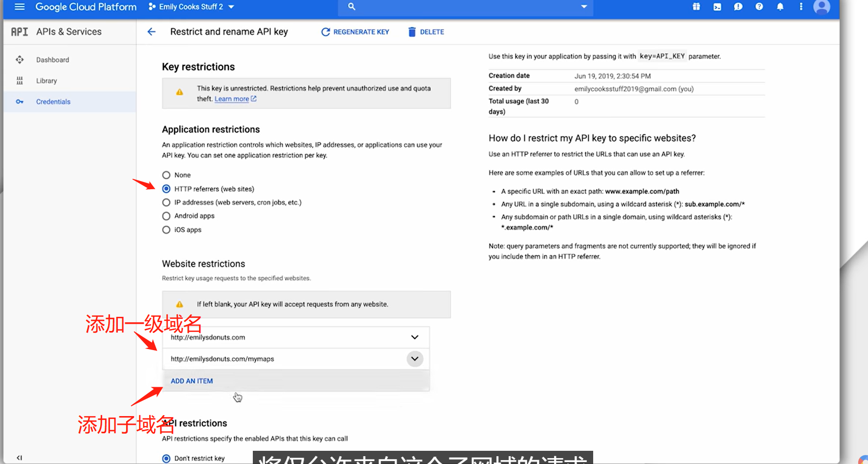Open the hamburger navigation menu
Screen dimensions: 868x464
pyautogui.click(x=20, y=7)
